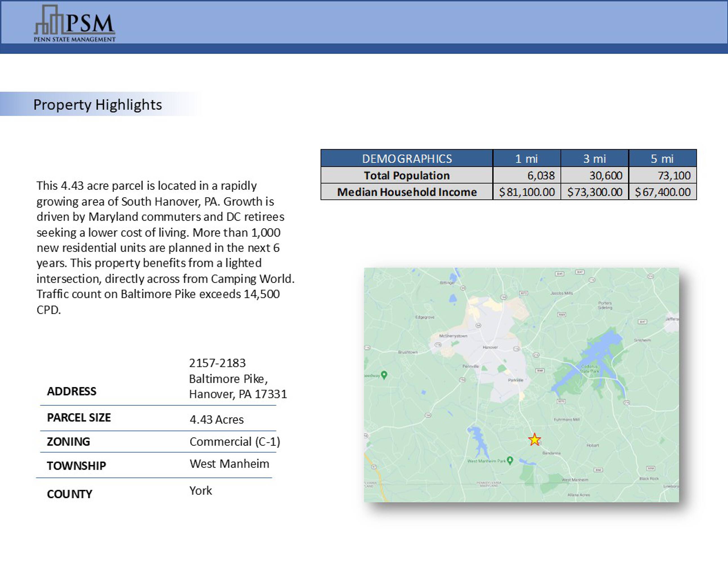Screen dimensions: 728x563
Task: Click the Codorus State Park label on map
Action: (x=590, y=368)
